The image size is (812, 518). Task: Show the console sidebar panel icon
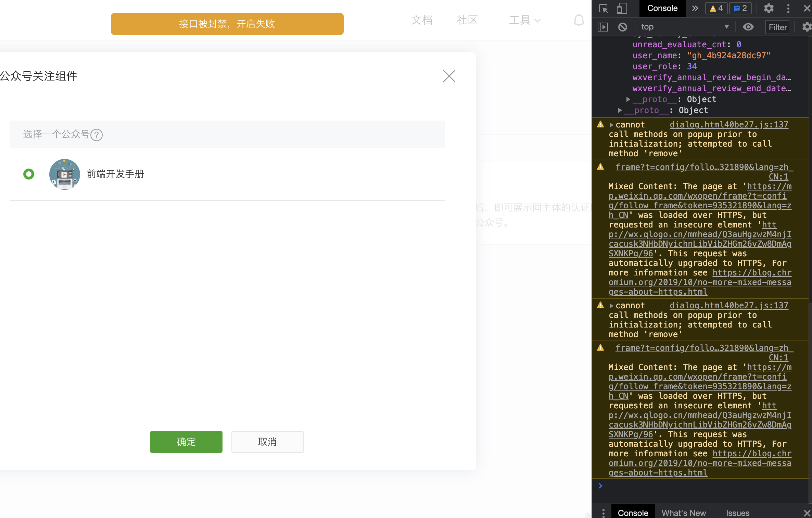[602, 27]
